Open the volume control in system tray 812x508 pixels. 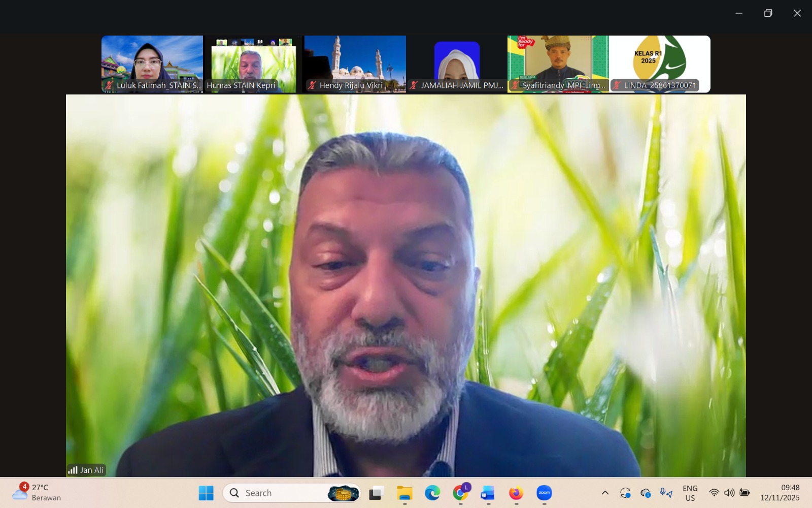click(x=729, y=493)
